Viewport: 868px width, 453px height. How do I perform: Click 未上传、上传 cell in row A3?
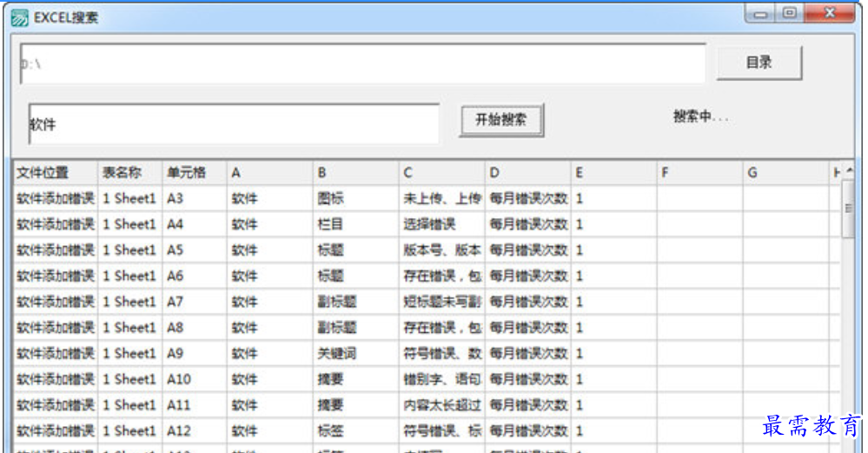point(441,198)
